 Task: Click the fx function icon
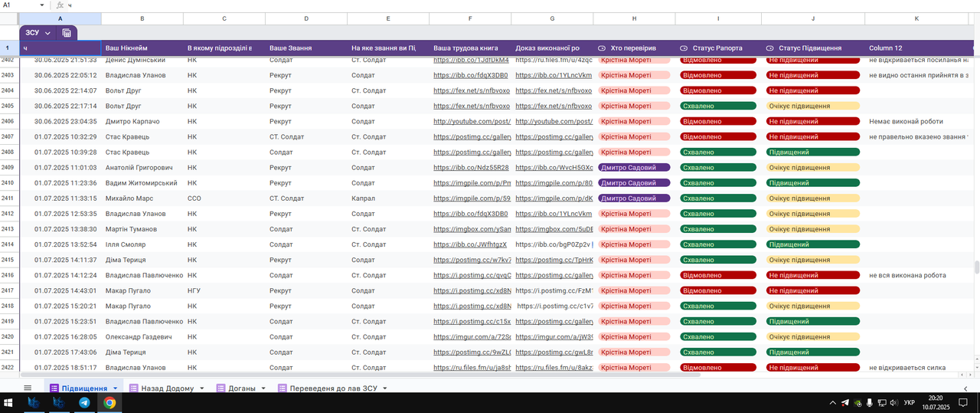[60, 5]
